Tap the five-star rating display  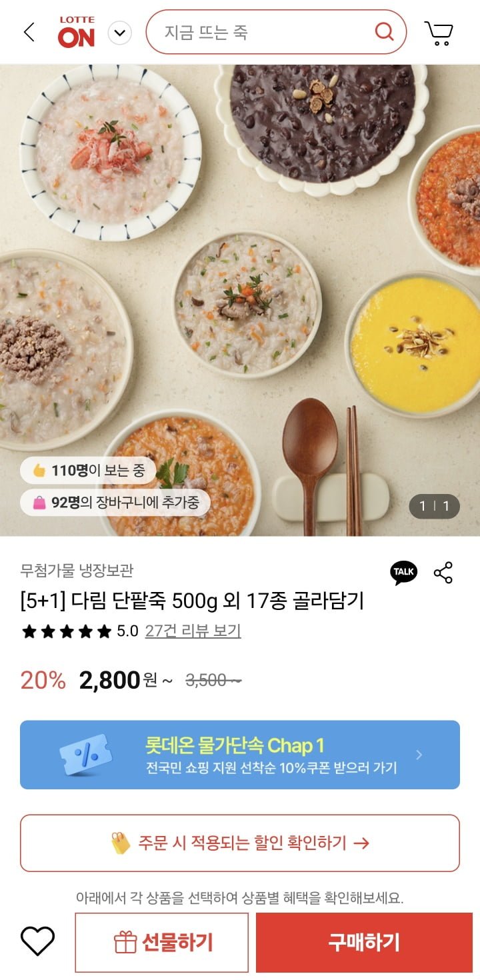click(x=67, y=631)
